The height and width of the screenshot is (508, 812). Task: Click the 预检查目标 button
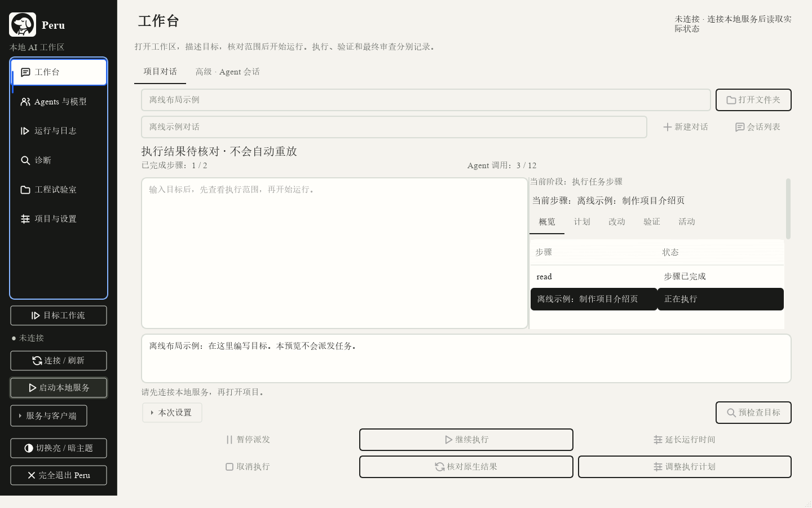[x=753, y=413]
